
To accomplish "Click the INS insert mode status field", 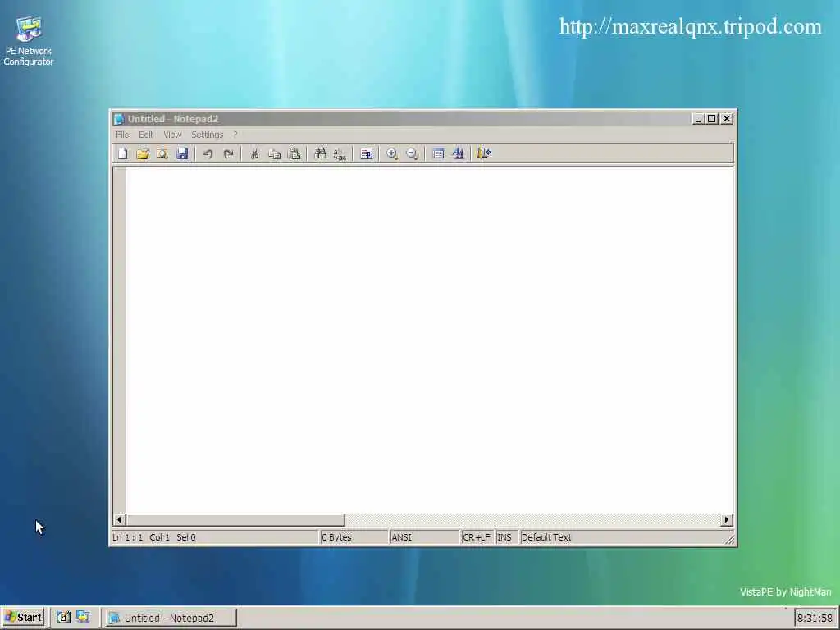I will pyautogui.click(x=505, y=537).
